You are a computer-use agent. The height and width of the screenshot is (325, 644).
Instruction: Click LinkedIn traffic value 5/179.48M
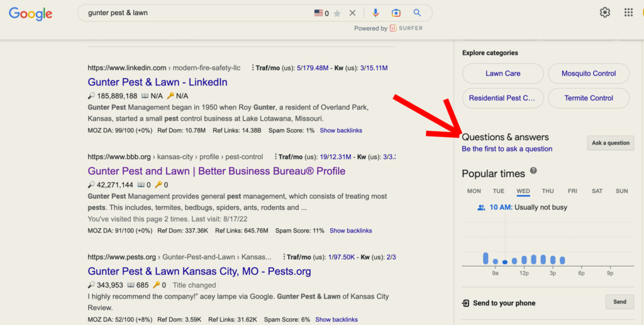pos(313,68)
